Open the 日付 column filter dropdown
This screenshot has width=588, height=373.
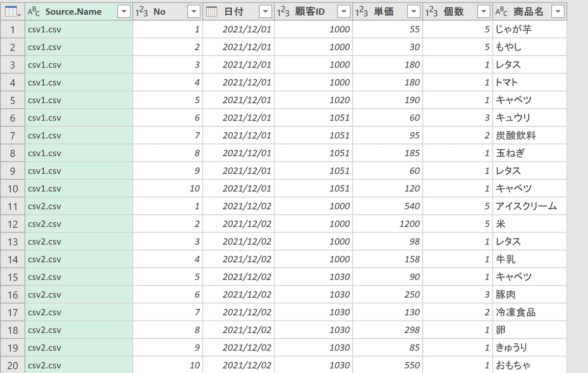pos(265,12)
